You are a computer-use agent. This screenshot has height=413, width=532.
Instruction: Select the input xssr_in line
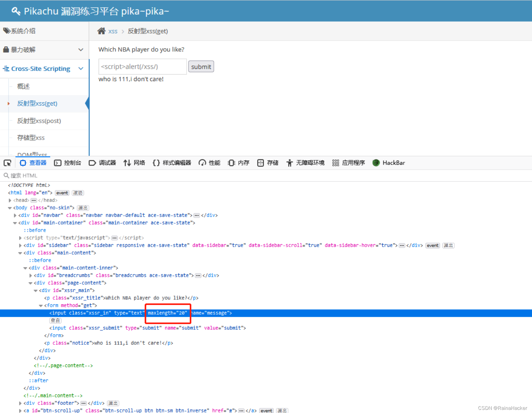(266, 313)
